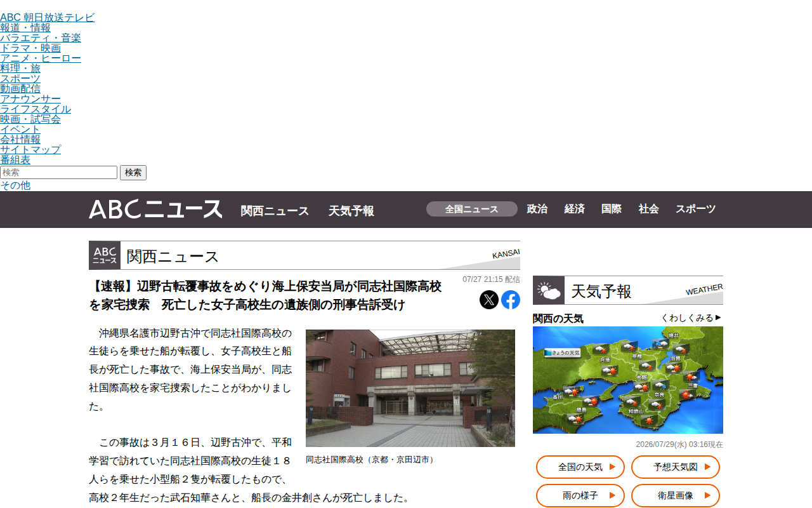
Task: Open the Kansai weather map image
Action: (628, 380)
